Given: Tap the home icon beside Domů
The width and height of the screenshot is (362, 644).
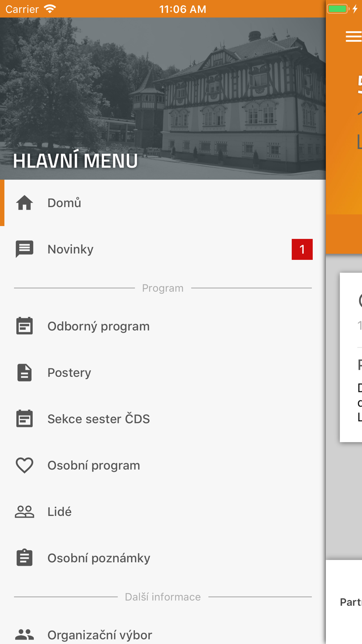Looking at the screenshot, I should (x=25, y=203).
